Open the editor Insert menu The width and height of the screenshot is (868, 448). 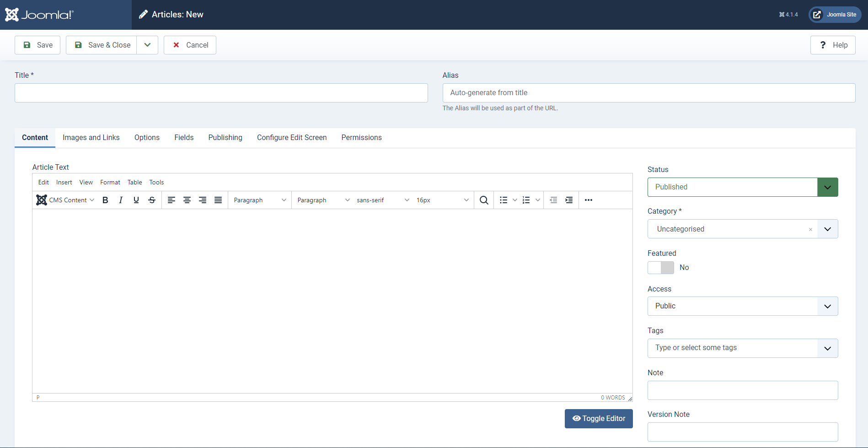64,182
